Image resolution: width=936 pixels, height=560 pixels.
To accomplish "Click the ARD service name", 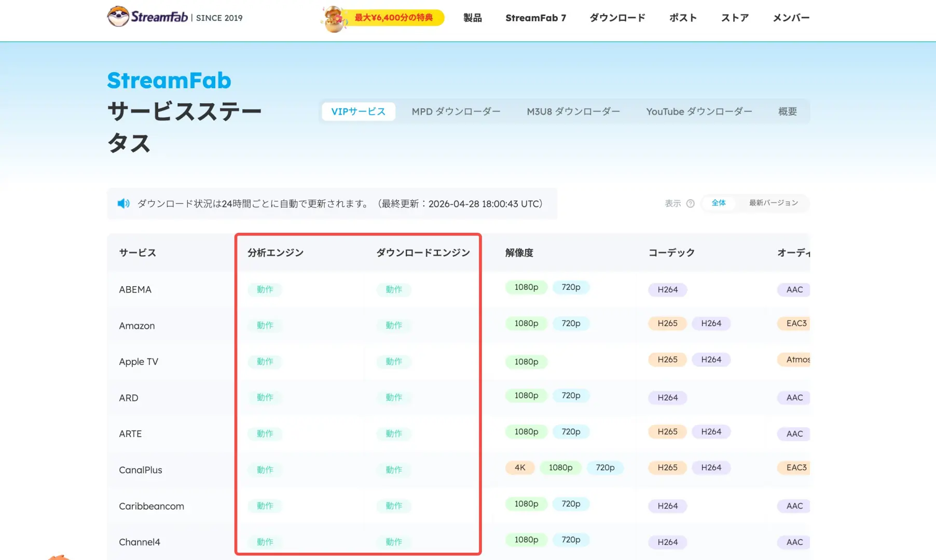I will 129,398.
